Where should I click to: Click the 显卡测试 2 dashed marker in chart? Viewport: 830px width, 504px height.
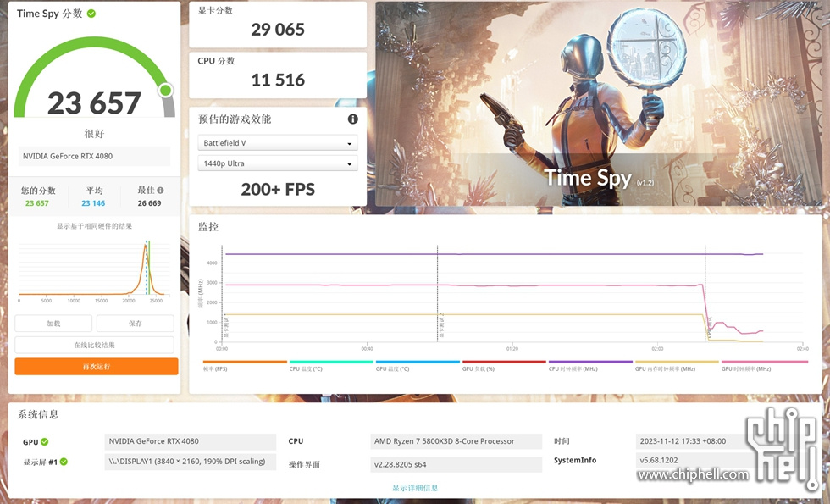pyautogui.click(x=437, y=294)
